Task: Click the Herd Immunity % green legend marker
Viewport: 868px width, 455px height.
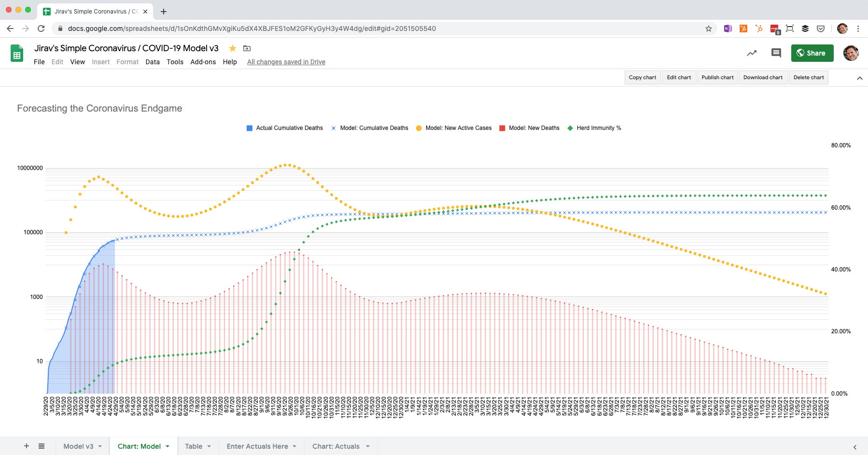Action: click(x=570, y=128)
